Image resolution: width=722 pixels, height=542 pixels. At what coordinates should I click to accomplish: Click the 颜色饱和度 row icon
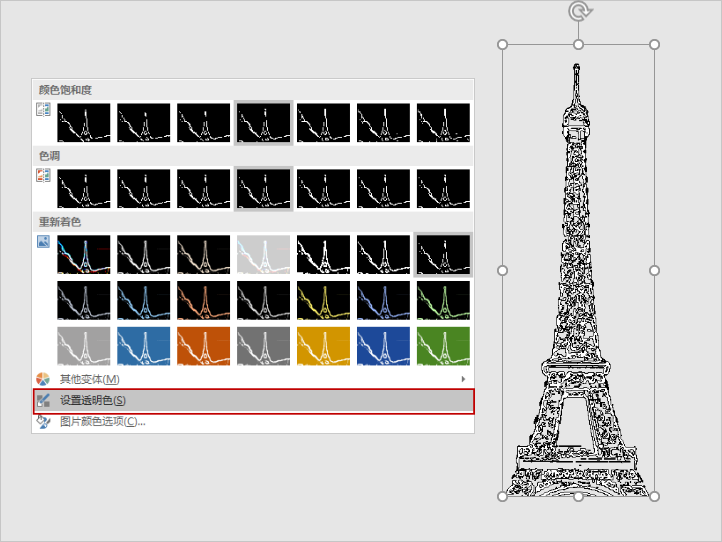tap(43, 110)
